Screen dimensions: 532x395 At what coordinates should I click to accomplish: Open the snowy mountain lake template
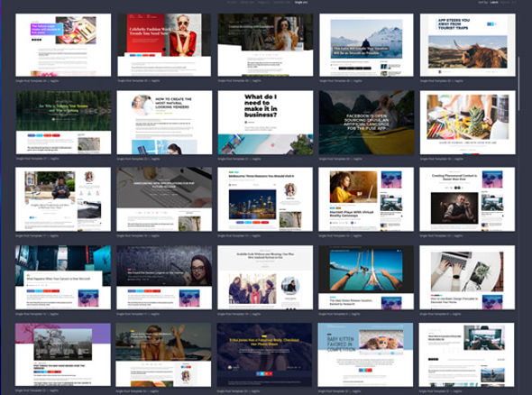tap(366, 45)
